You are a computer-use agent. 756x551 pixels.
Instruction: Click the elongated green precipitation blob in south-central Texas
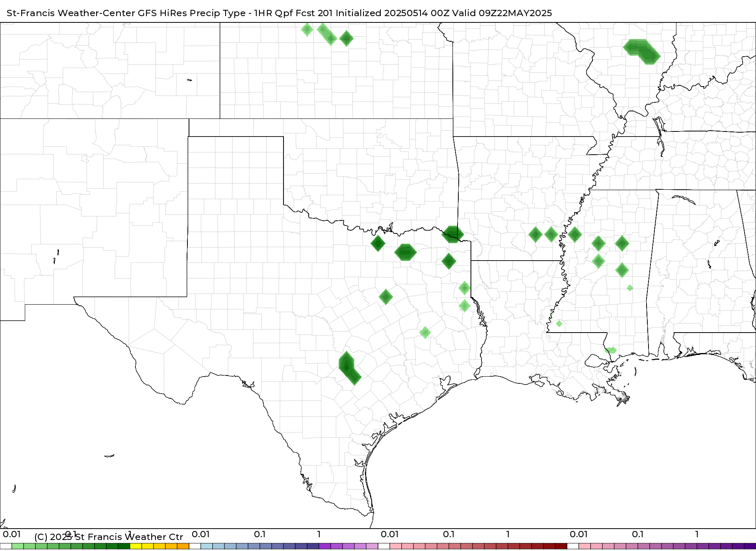pyautogui.click(x=349, y=368)
